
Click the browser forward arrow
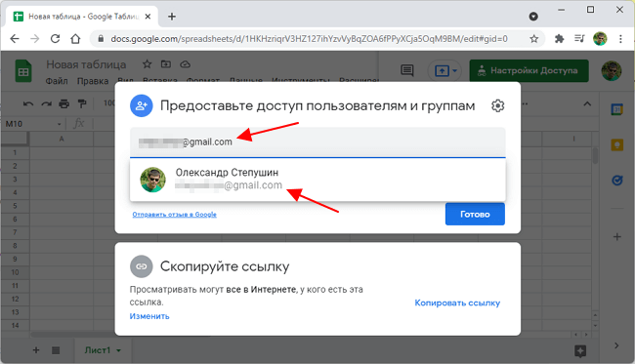[35, 39]
